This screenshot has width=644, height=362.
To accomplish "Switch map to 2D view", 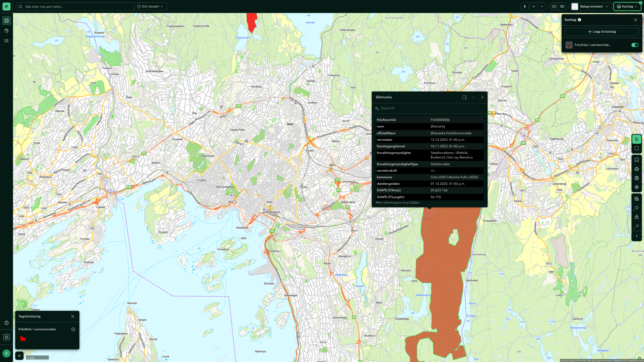I will (x=554, y=7).
